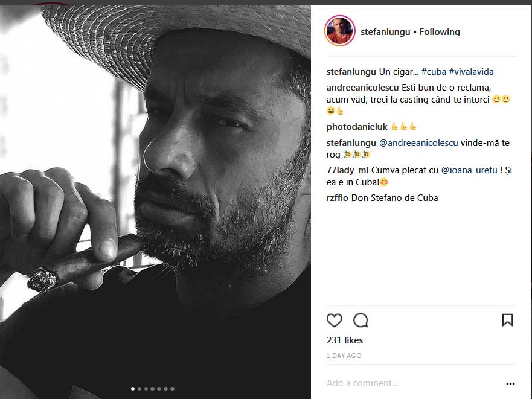Click the 1 day ago timestamp
This screenshot has height=399, width=532.
pyautogui.click(x=344, y=356)
